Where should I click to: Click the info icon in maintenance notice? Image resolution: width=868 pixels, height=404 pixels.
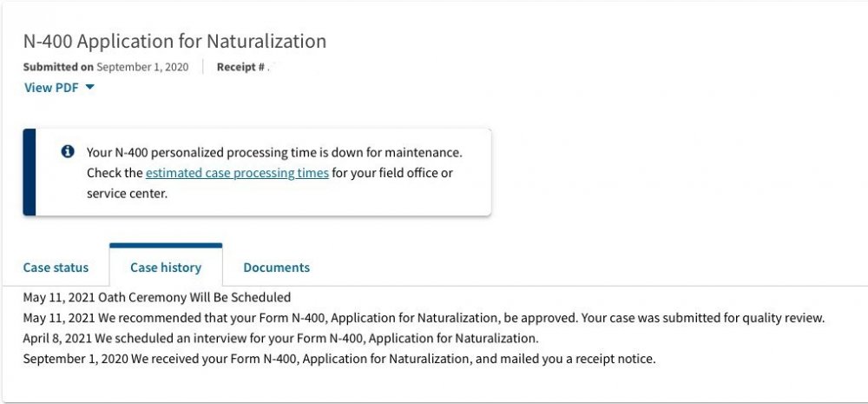click(68, 151)
